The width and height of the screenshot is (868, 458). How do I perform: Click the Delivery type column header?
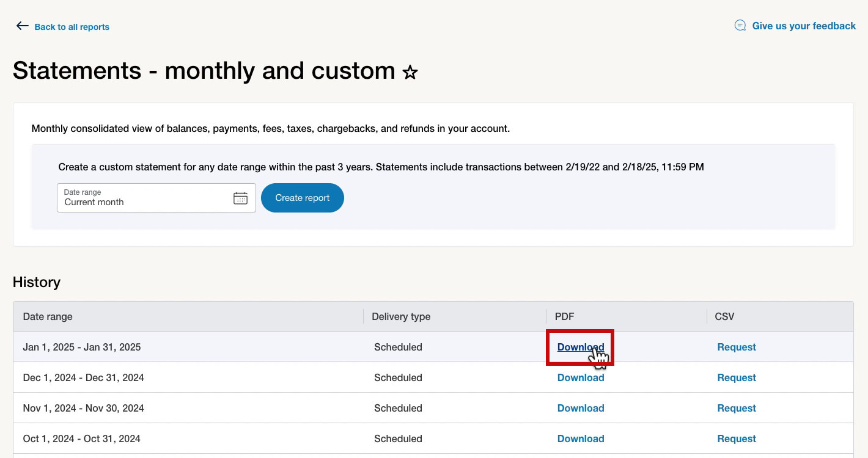click(x=401, y=316)
